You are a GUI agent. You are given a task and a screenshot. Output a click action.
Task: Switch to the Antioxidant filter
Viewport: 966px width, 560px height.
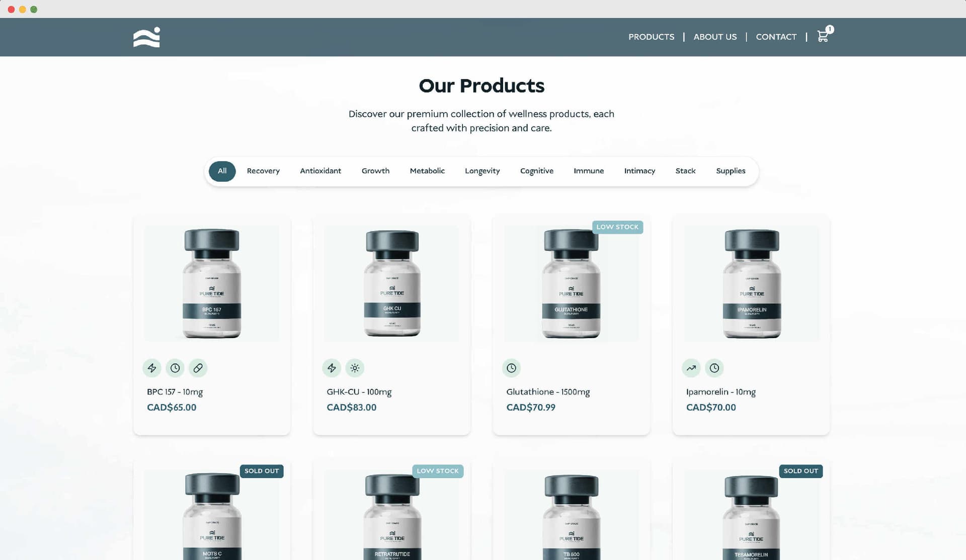(320, 171)
